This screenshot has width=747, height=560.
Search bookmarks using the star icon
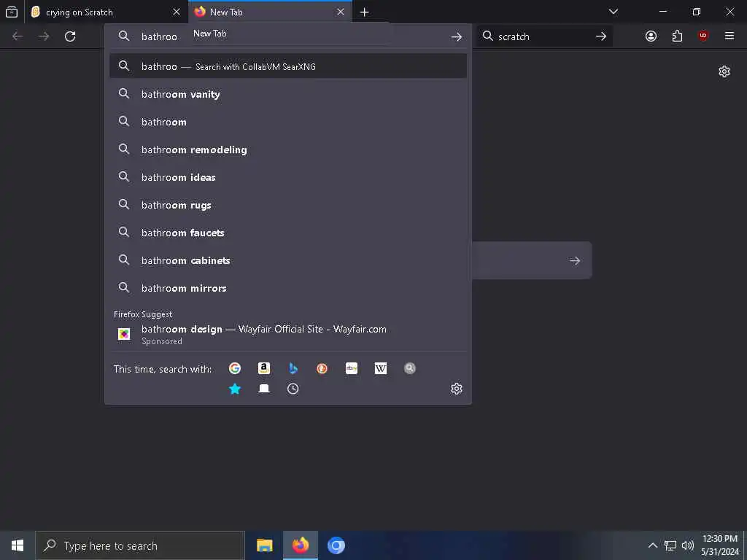[x=234, y=389]
